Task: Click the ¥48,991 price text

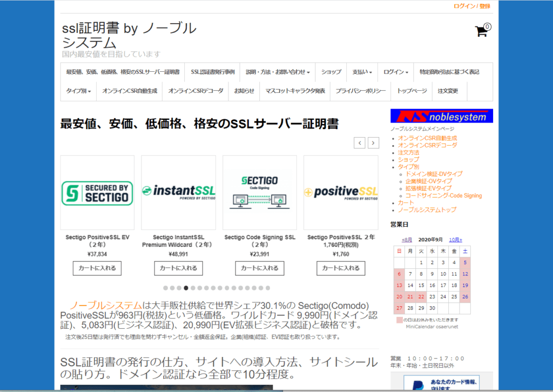Action: click(178, 254)
